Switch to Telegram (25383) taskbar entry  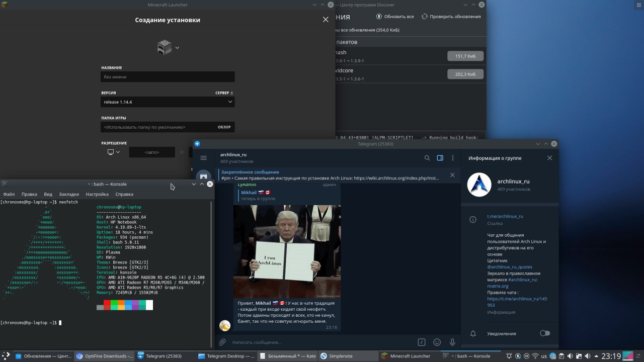click(165, 356)
